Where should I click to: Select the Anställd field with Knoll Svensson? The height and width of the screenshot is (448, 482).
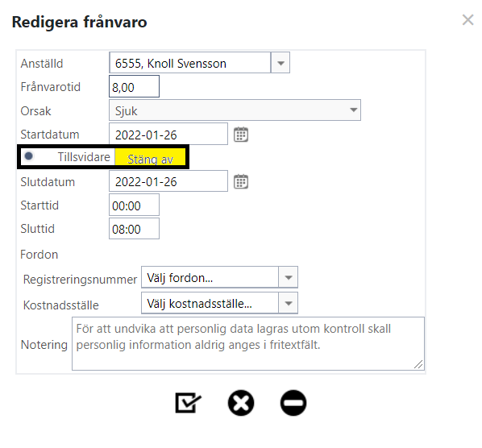(x=190, y=63)
